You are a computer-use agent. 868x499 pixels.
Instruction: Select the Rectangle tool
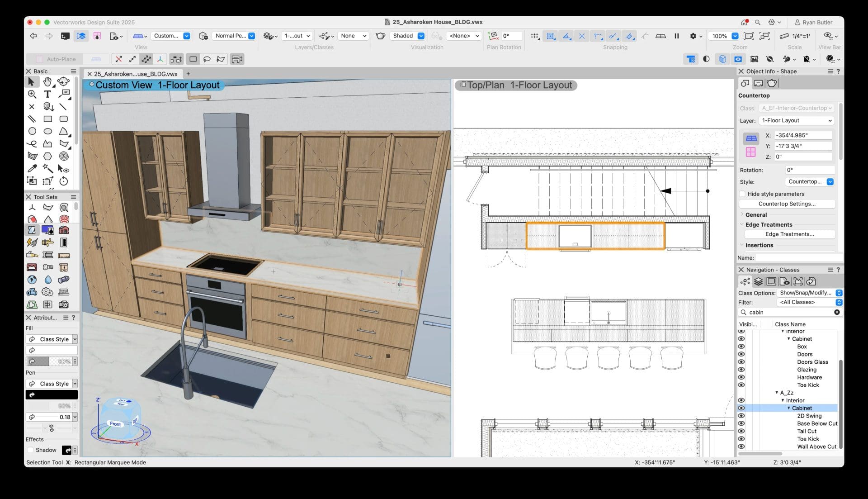coord(47,119)
